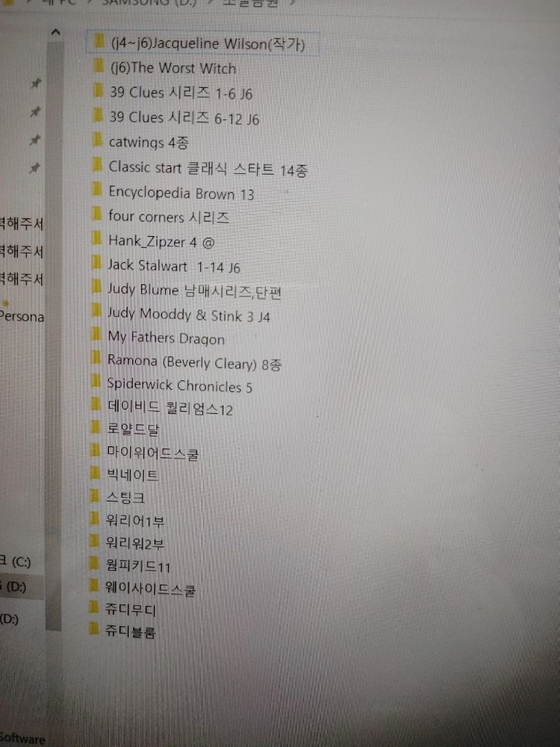Select the Persona item in the navigation pane
Image resolution: width=560 pixels, height=747 pixels.
point(22,317)
